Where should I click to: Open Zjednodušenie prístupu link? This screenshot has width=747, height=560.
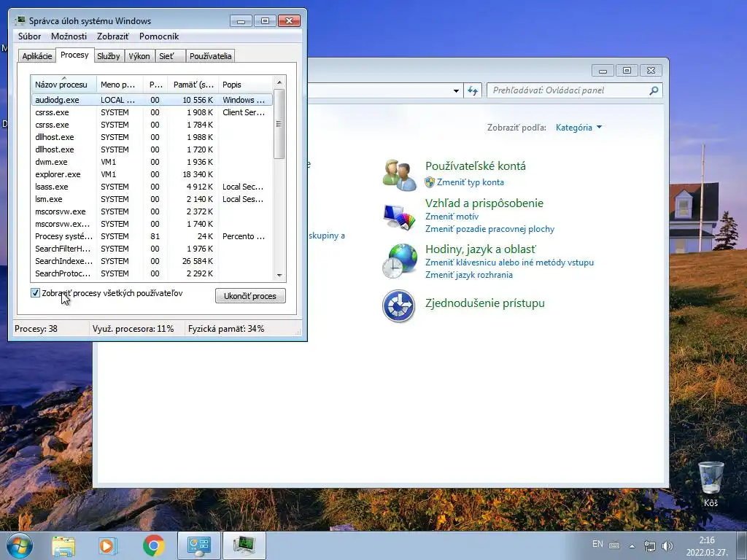(x=484, y=303)
